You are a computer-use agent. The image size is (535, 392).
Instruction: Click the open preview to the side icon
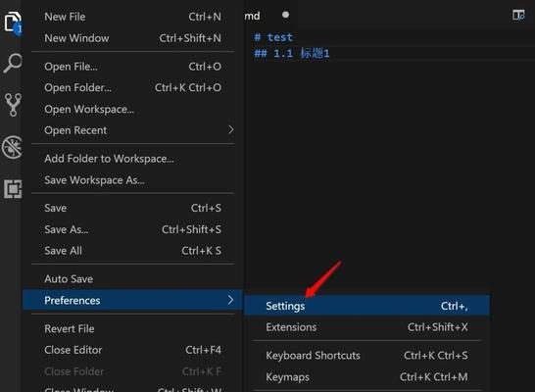click(518, 16)
